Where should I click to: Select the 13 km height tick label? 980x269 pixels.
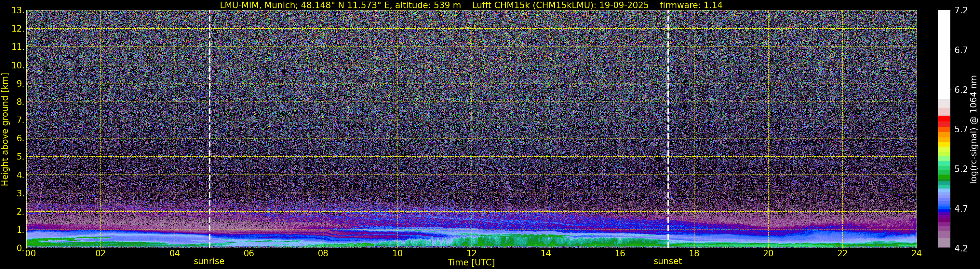(x=17, y=10)
